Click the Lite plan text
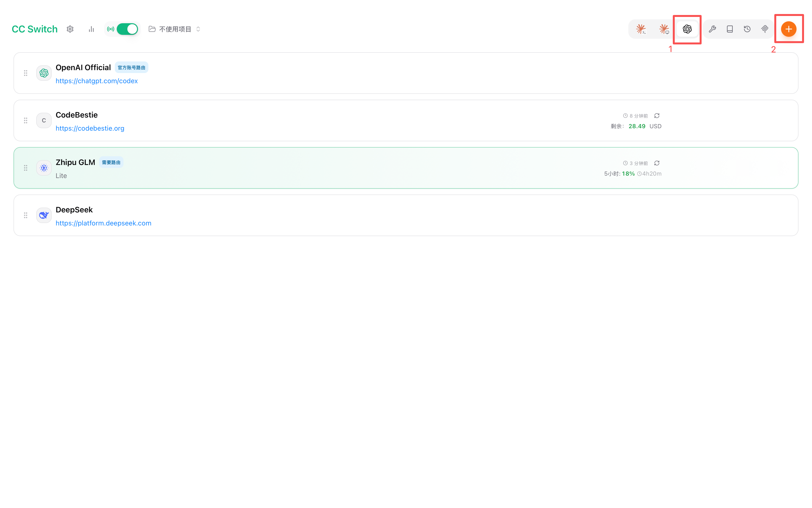This screenshot has height=508, width=812. 61,176
